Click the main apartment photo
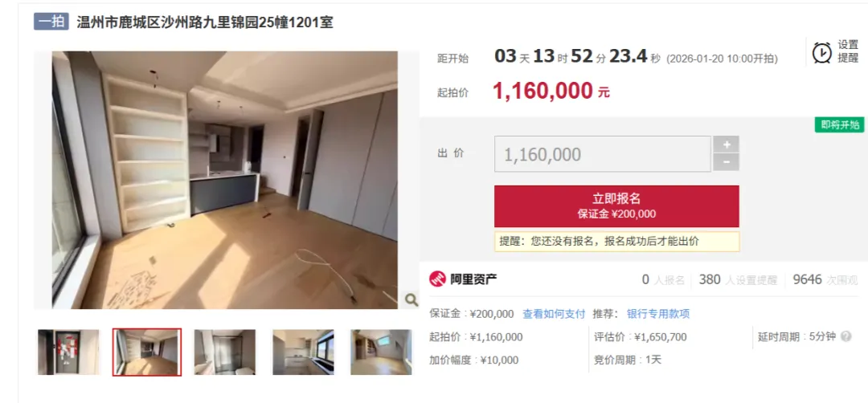This screenshot has width=868, height=403. pos(225,180)
